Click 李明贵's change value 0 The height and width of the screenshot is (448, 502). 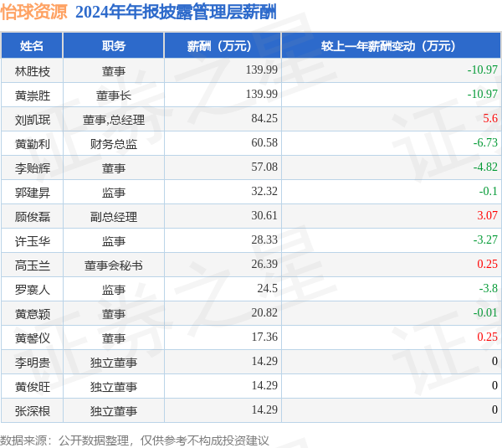495,361
